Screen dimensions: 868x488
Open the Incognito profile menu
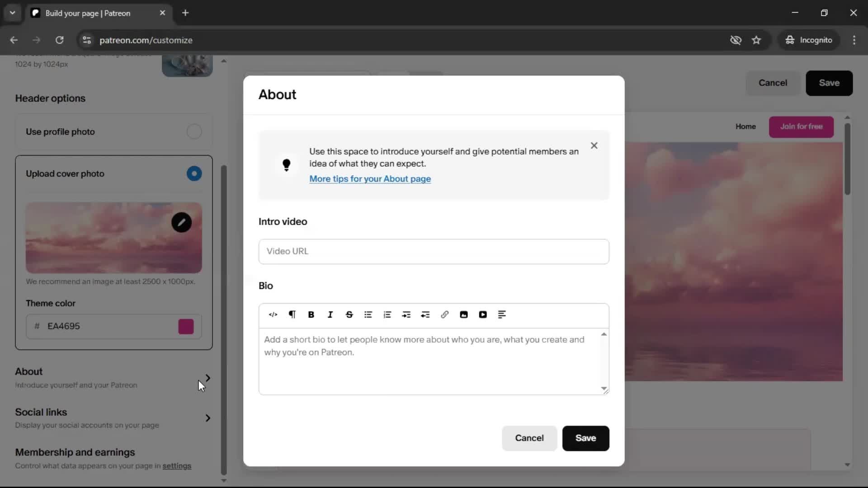[x=809, y=40]
